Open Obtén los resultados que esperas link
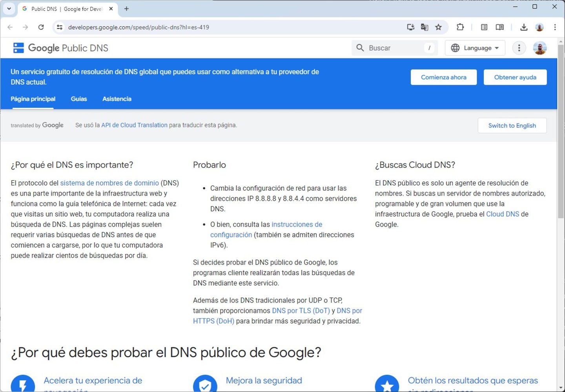565x392 pixels. tap(473, 381)
